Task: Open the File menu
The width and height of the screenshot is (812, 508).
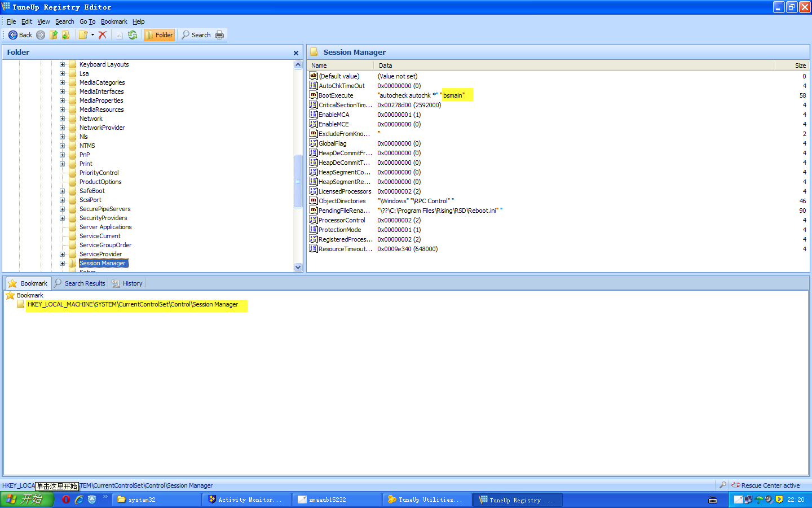Action: click(11, 21)
